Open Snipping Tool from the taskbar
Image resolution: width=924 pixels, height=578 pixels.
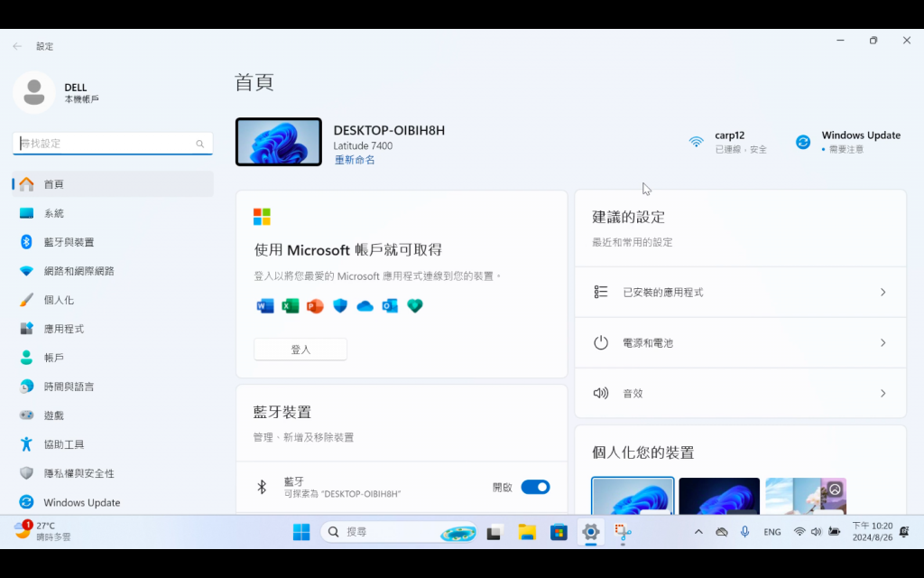tap(623, 532)
